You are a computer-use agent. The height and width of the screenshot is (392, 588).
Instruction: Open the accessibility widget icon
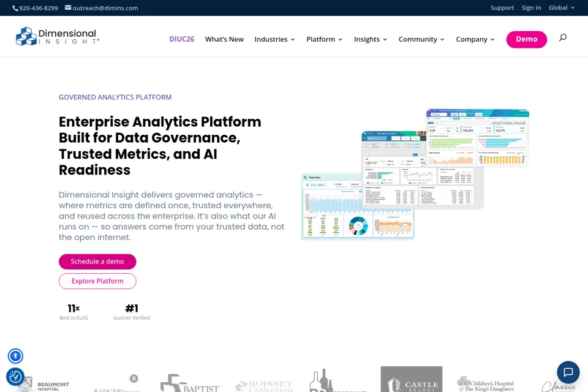(15, 356)
